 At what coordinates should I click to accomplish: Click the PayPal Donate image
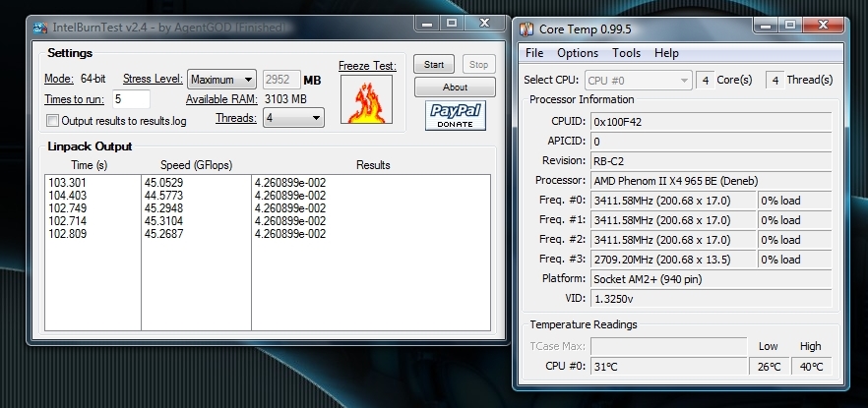coord(456,116)
